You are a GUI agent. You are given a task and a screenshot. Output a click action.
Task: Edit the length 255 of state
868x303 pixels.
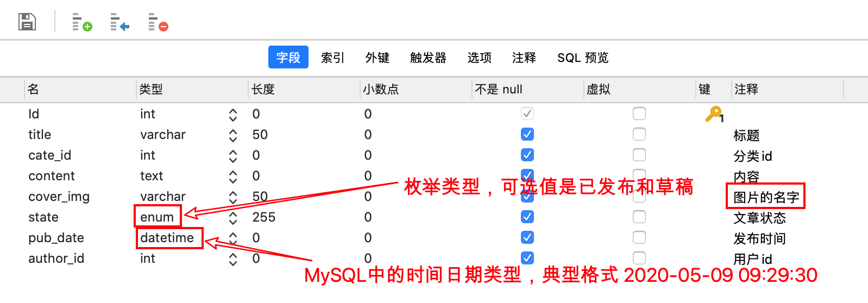click(263, 217)
